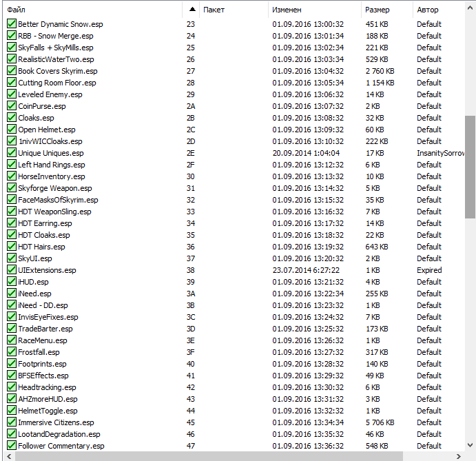Click the vertical scrollbar up arrow

[x=470, y=8]
